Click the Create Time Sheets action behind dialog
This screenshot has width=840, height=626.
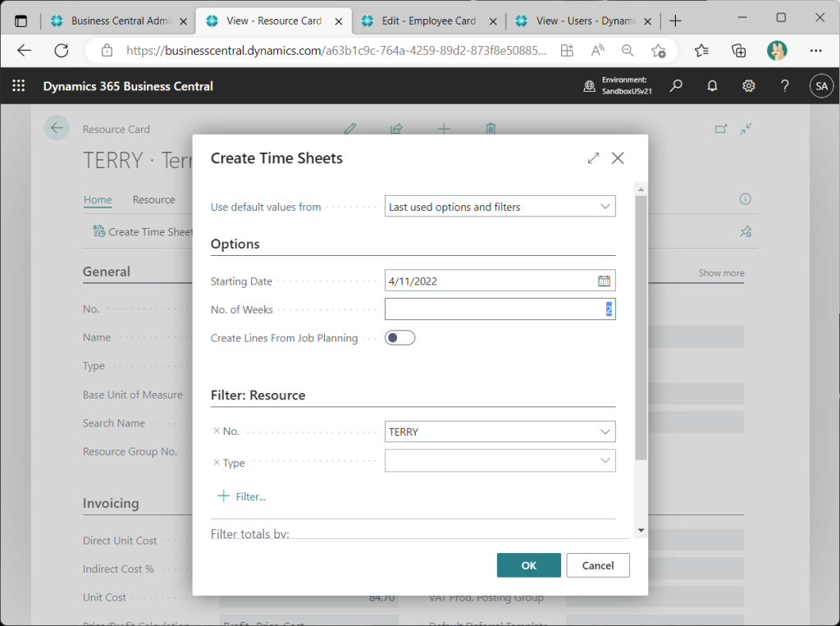143,231
